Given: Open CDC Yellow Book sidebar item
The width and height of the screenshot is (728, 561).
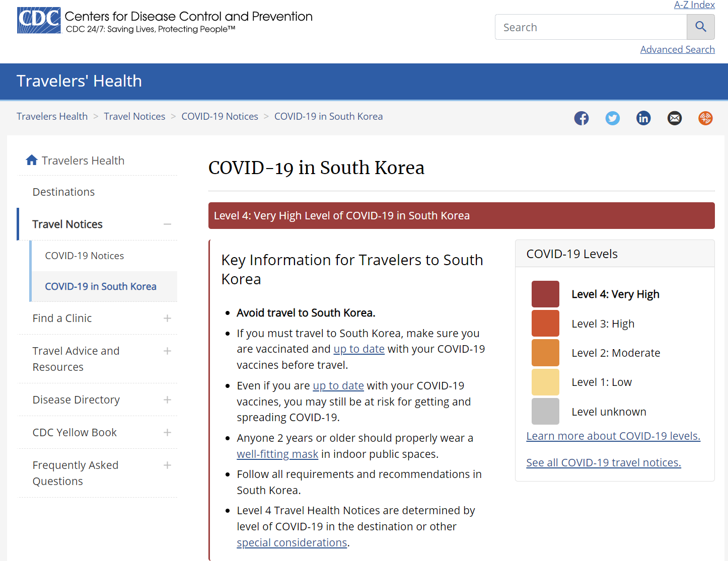Looking at the screenshot, I should pyautogui.click(x=75, y=432).
